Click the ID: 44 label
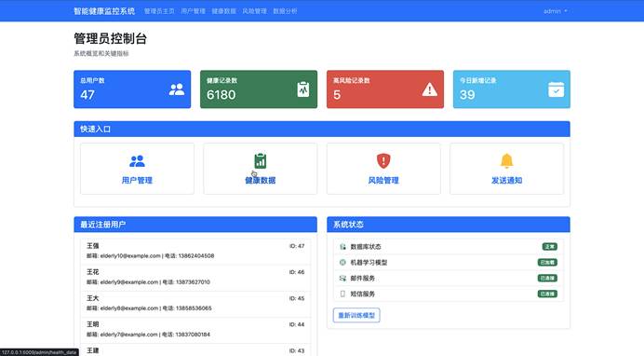The image size is (644, 356). 297,324
